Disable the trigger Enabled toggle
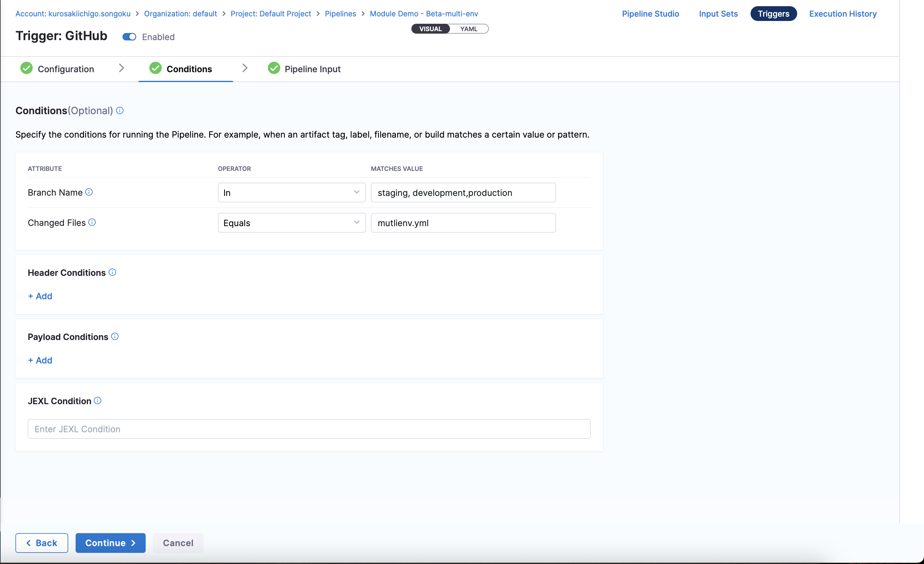Viewport: 924px width, 564px height. pos(129,37)
